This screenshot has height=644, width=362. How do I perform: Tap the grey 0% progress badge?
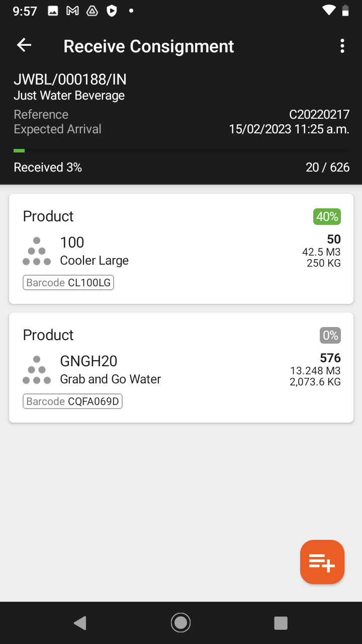coord(330,336)
